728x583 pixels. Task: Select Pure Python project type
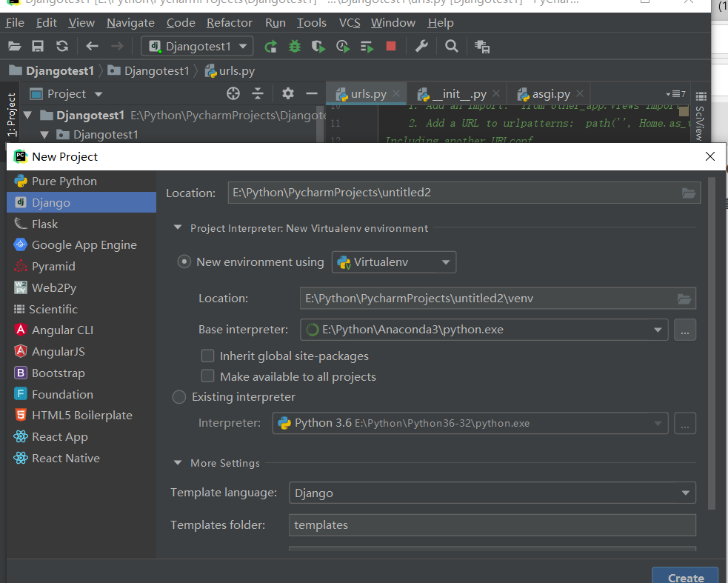point(81,181)
